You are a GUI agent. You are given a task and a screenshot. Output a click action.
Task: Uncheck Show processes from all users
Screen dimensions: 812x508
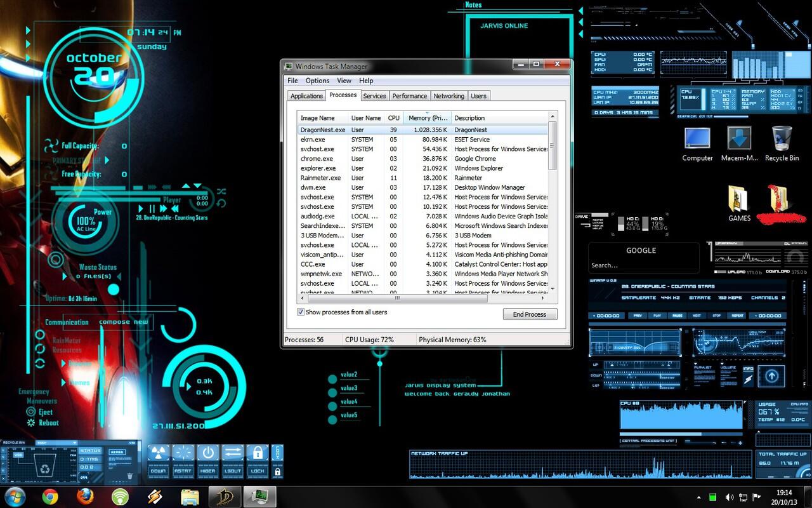pos(301,312)
